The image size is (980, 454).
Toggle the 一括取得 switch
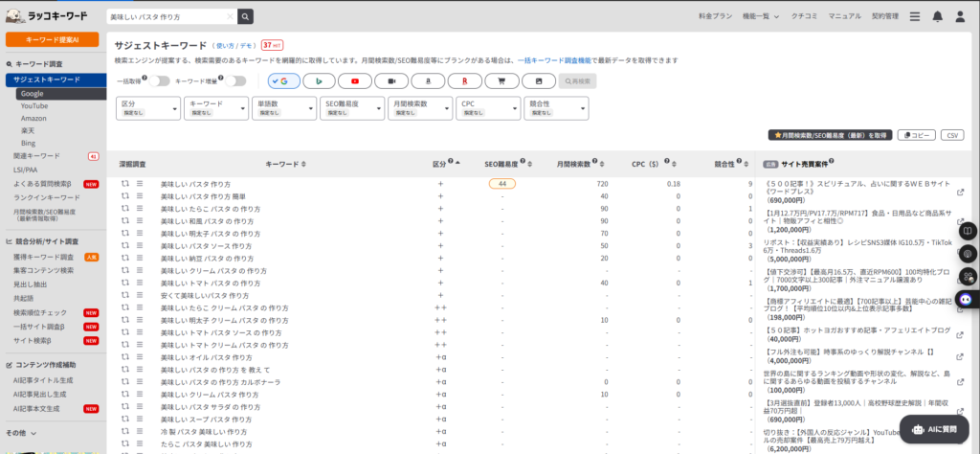point(158,81)
